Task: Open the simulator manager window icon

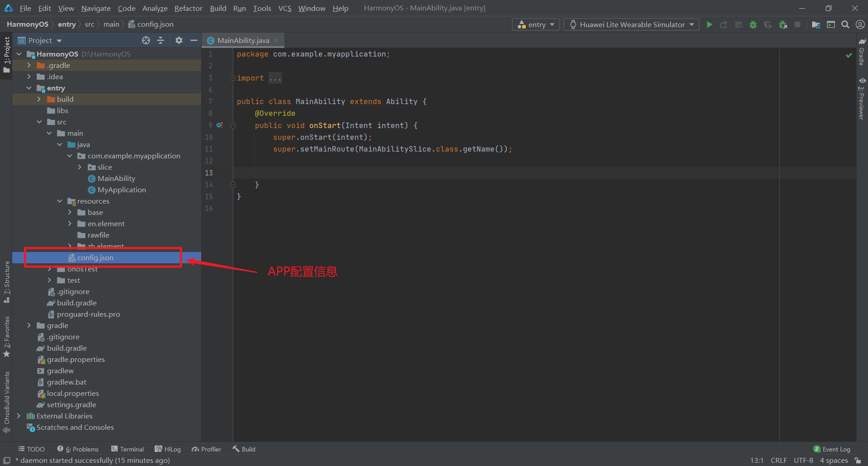Action: 831,24
